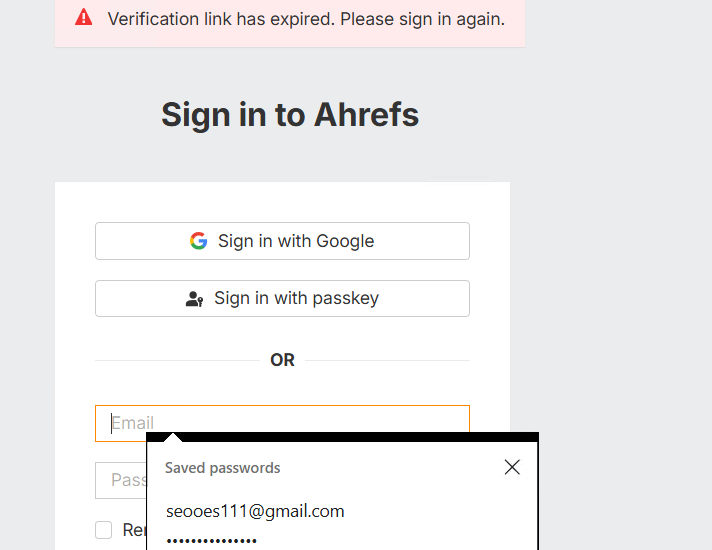Click the verification link expired message text
The height and width of the screenshot is (550, 712).
click(x=306, y=19)
